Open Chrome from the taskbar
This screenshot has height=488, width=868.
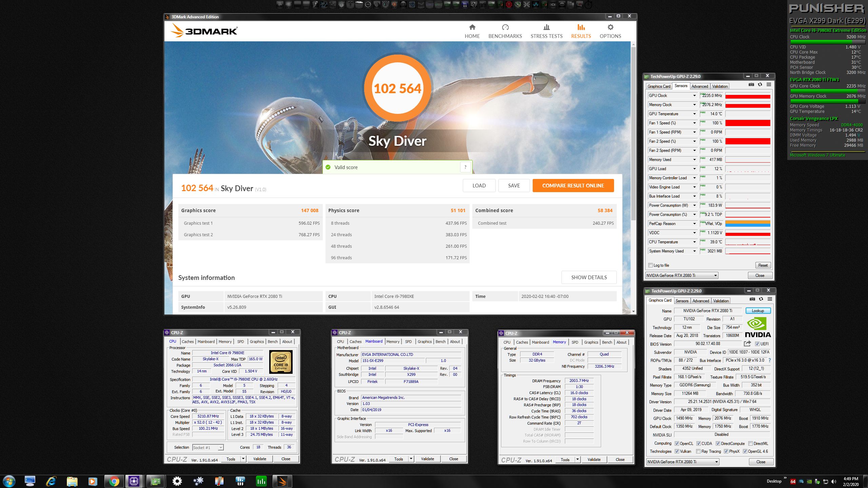click(x=114, y=481)
